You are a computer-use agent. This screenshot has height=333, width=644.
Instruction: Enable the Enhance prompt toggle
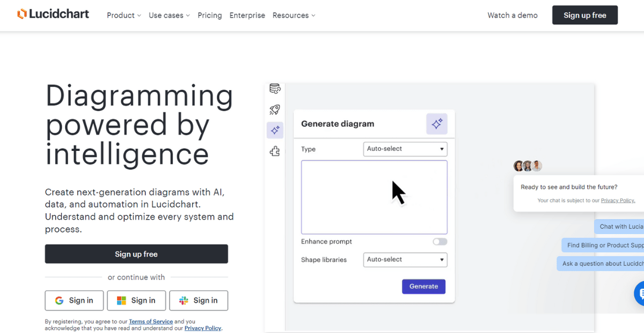(x=440, y=242)
